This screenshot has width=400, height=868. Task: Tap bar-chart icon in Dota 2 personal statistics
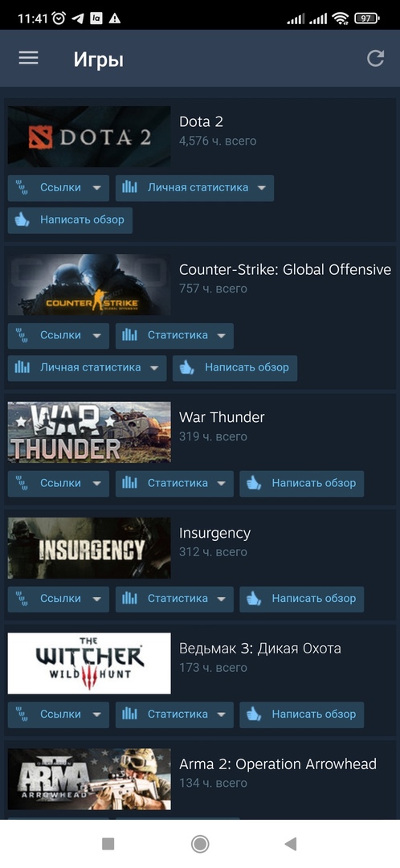tap(129, 187)
